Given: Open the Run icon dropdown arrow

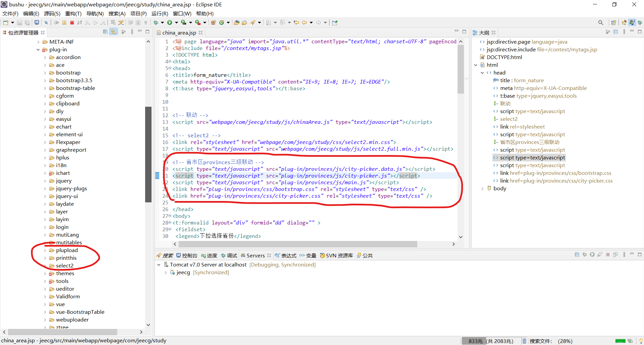Looking at the screenshot, I should pyautogui.click(x=176, y=22).
